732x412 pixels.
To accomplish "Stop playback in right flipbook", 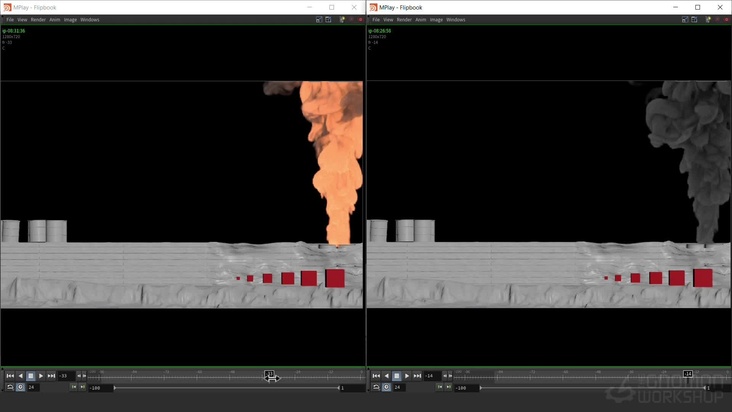I will point(397,376).
